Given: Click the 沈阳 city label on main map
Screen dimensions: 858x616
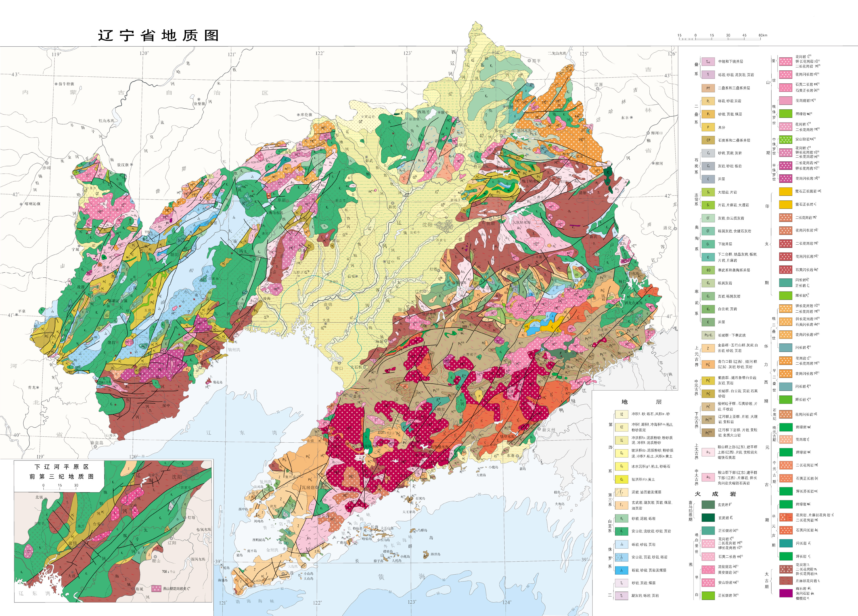Looking at the screenshot, I should 427,225.
